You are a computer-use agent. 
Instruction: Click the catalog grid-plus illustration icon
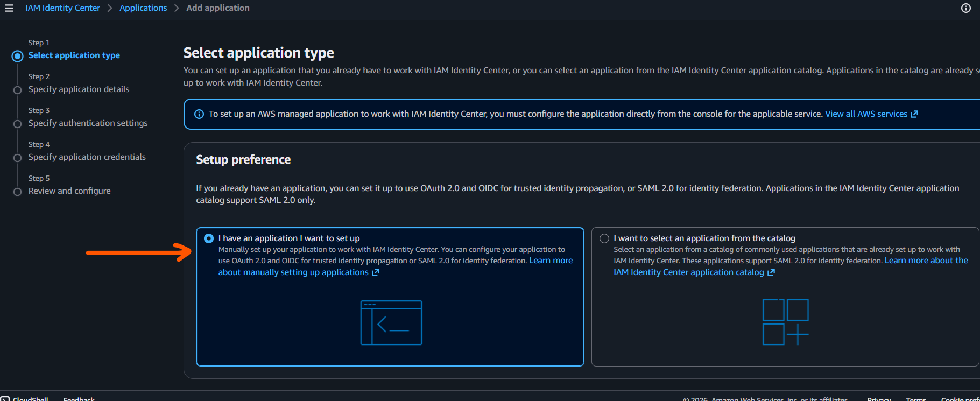pyautogui.click(x=786, y=322)
